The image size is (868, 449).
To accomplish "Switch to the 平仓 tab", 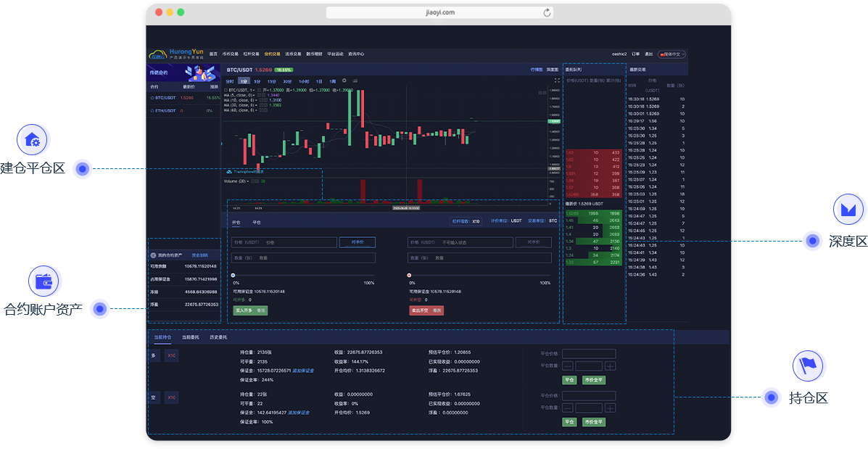I will click(257, 222).
